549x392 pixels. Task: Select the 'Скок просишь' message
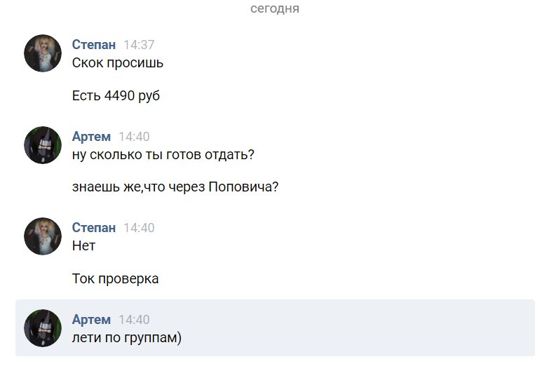click(x=118, y=63)
